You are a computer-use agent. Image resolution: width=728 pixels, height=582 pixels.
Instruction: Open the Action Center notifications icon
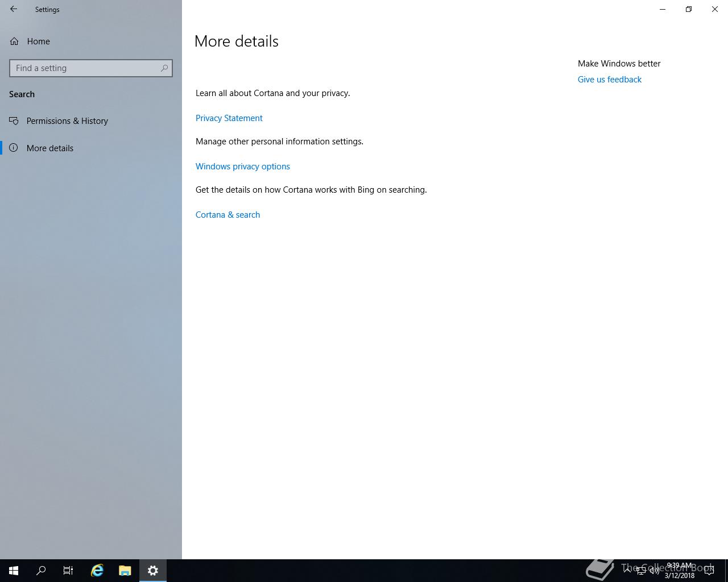click(709, 571)
